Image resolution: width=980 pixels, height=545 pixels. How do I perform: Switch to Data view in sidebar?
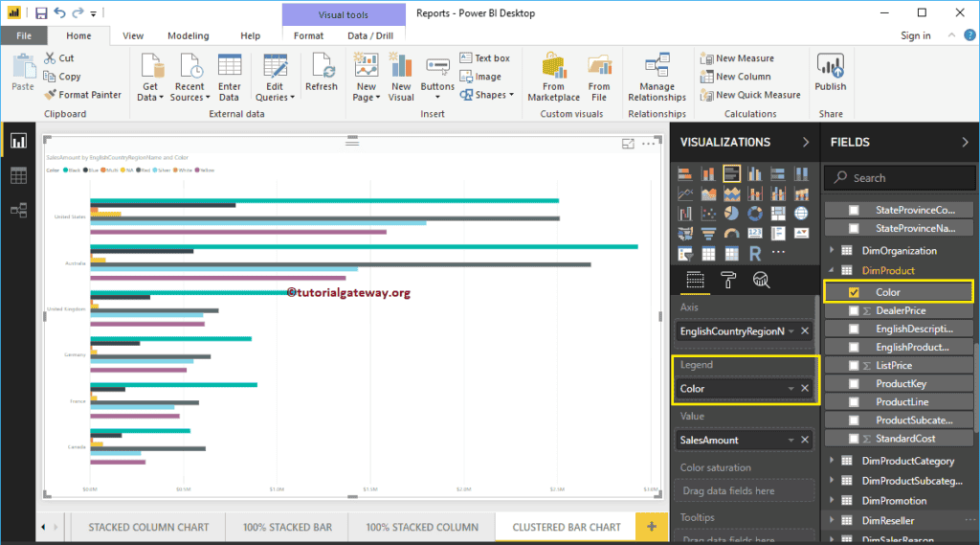[18, 176]
